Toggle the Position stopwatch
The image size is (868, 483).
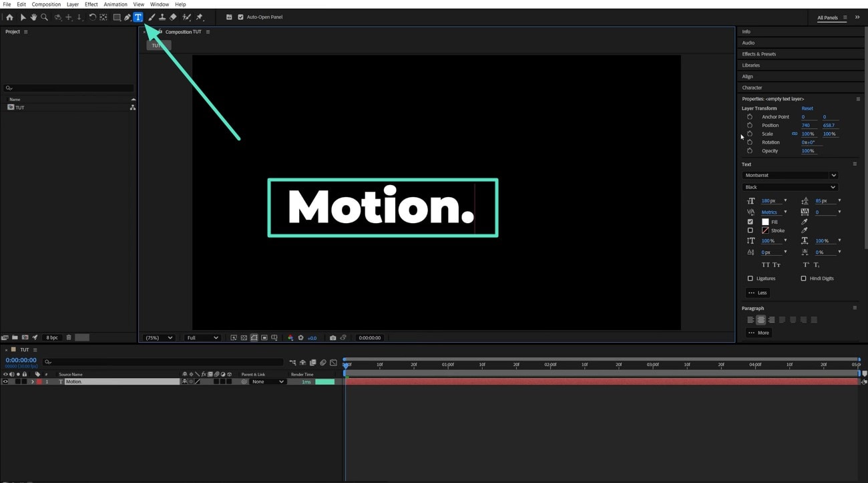750,126
